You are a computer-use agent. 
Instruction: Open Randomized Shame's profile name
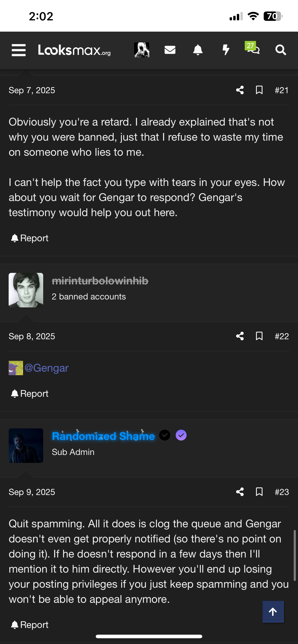tap(103, 436)
